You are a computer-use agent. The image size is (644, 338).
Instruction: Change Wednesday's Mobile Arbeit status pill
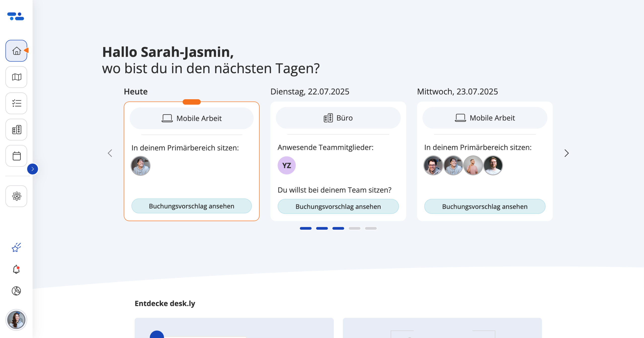click(x=485, y=118)
